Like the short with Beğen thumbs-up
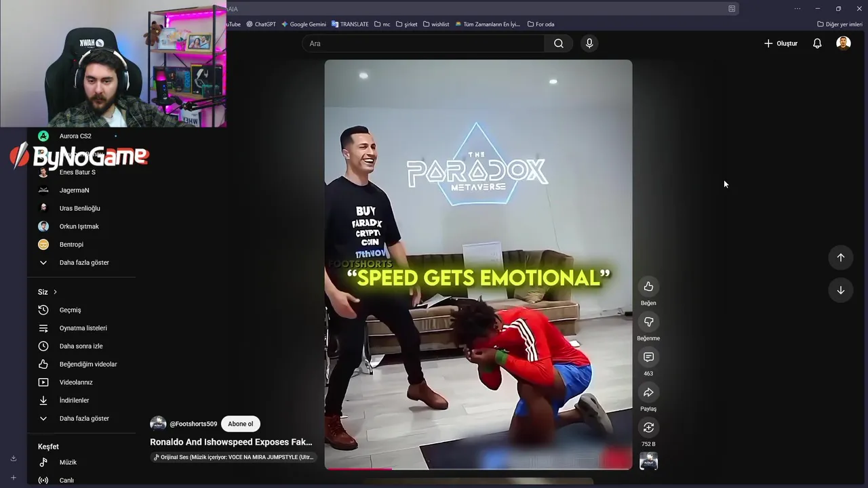This screenshot has height=488, width=868. [x=648, y=287]
